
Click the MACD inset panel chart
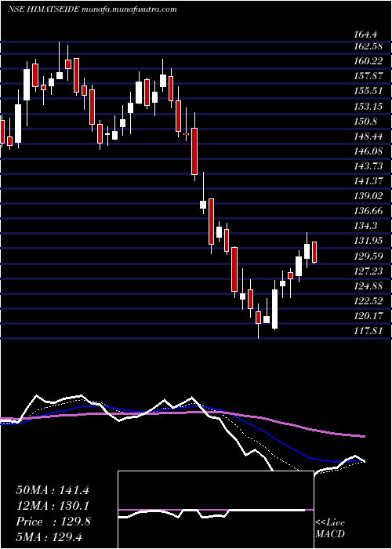(x=216, y=510)
